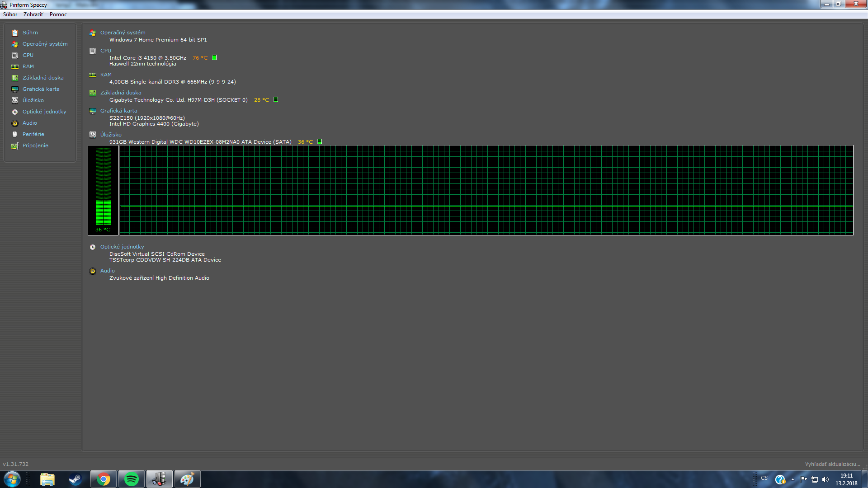Click the Grafická karta monitor icon

[x=15, y=89]
